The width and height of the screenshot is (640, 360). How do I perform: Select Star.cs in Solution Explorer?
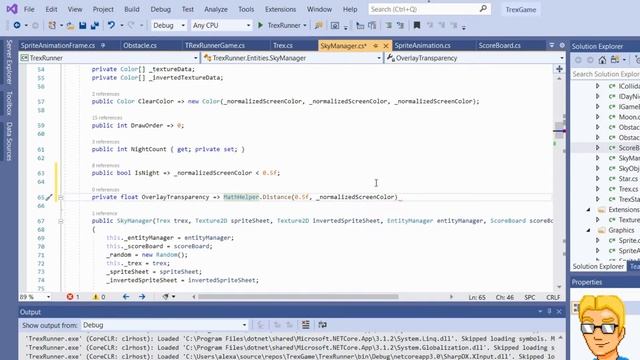point(628,179)
